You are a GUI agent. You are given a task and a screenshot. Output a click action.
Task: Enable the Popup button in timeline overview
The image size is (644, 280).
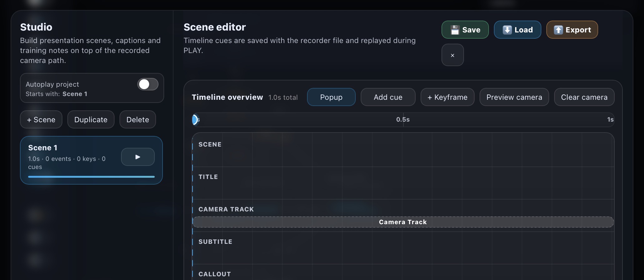pyautogui.click(x=331, y=97)
